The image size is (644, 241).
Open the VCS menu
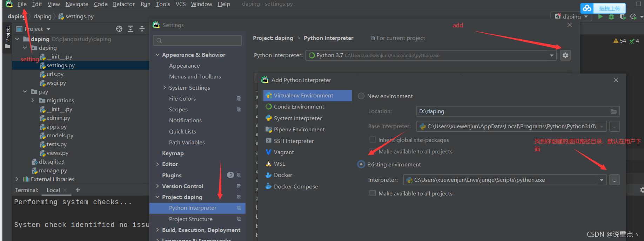pyautogui.click(x=181, y=4)
